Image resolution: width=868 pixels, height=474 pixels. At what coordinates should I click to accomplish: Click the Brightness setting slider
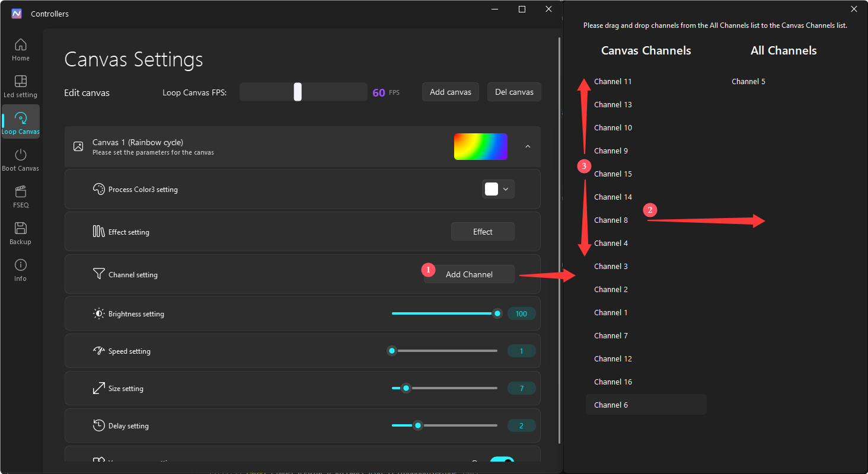click(445, 313)
